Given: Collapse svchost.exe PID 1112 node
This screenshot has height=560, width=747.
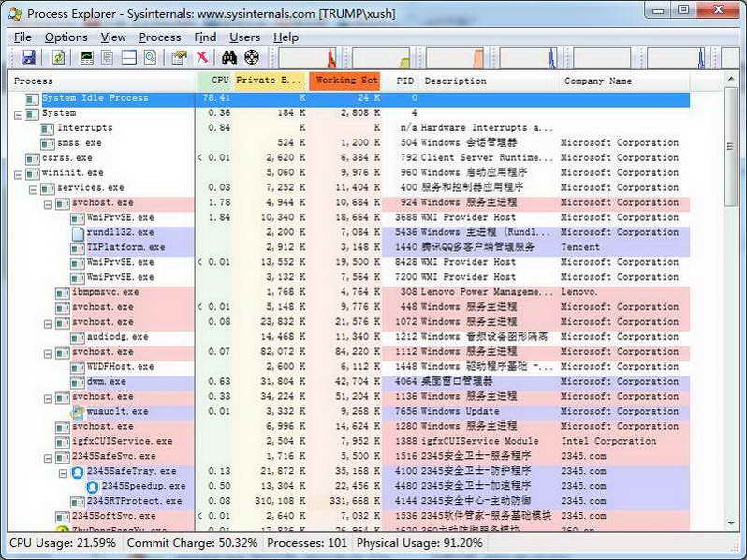Looking at the screenshot, I should (x=48, y=353).
